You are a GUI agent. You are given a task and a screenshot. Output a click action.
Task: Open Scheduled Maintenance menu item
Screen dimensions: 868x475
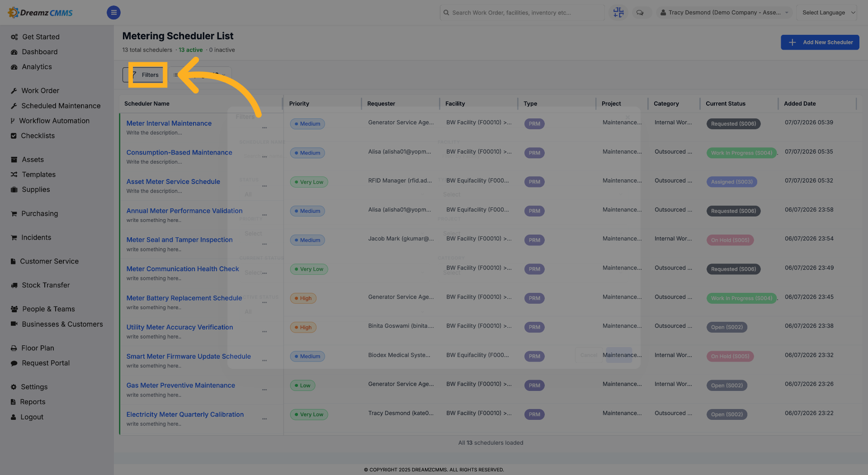click(x=56, y=106)
